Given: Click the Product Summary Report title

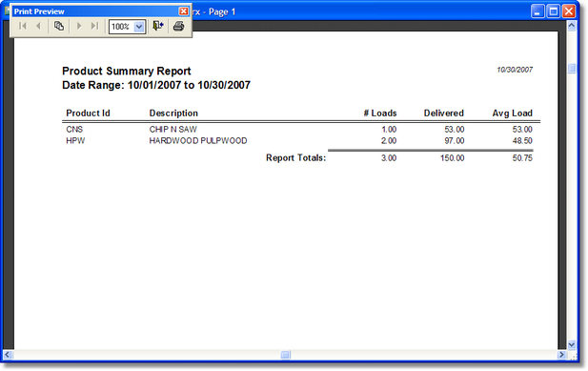Looking at the screenshot, I should [x=127, y=71].
